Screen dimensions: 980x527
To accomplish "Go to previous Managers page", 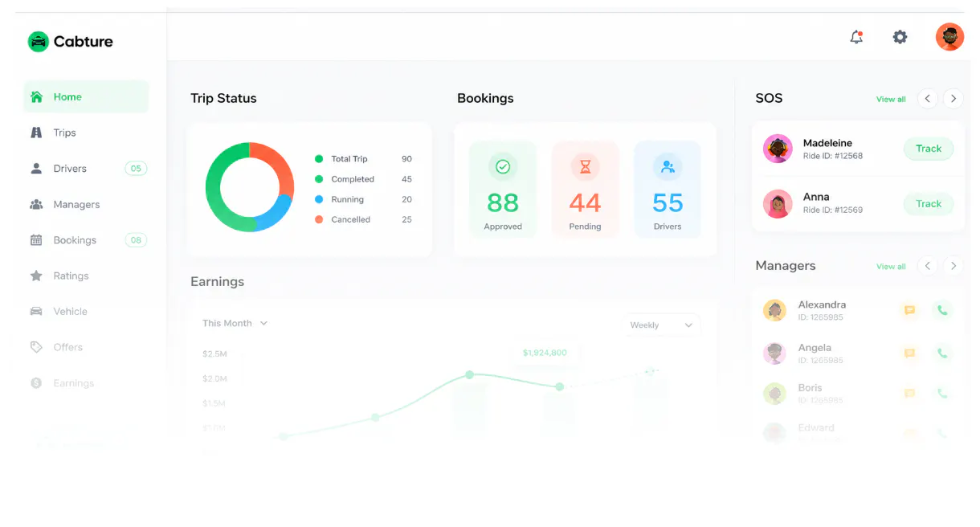I will pos(928,266).
